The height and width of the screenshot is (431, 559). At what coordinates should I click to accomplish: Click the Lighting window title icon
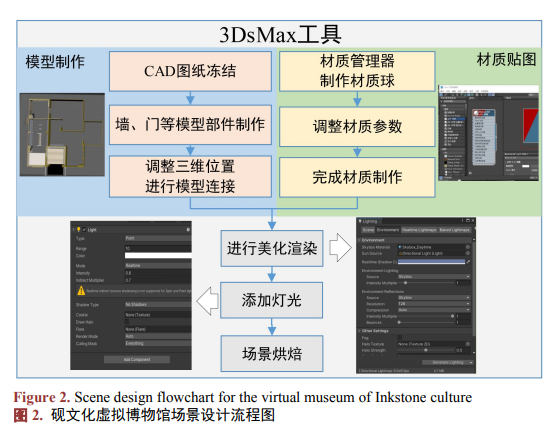(360, 221)
